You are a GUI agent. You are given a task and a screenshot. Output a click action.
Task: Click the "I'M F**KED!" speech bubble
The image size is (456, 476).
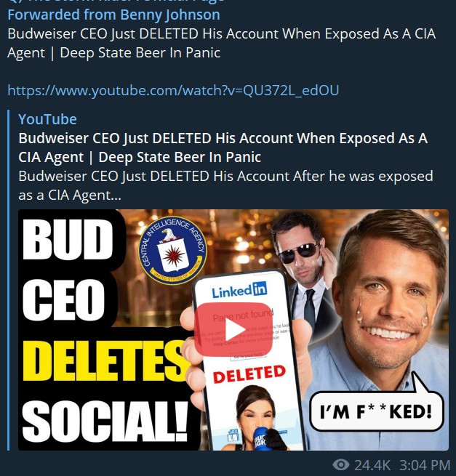(377, 410)
